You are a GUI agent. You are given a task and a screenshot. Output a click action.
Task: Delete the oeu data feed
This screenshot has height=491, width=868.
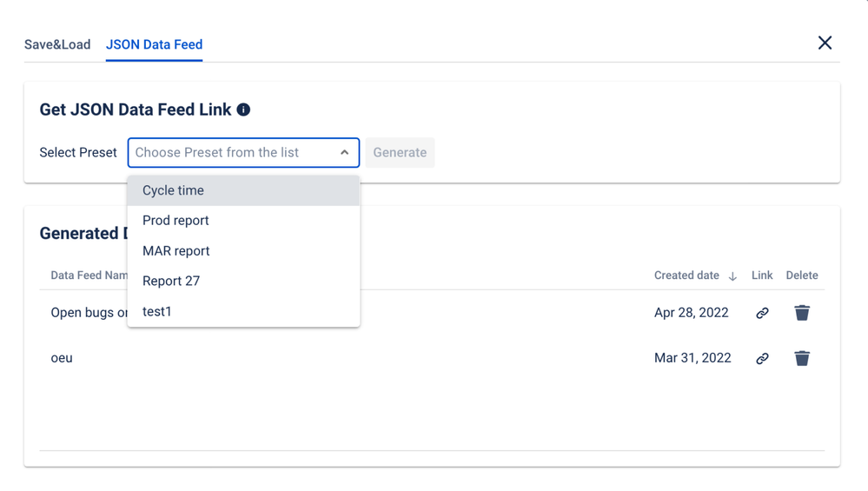(802, 358)
